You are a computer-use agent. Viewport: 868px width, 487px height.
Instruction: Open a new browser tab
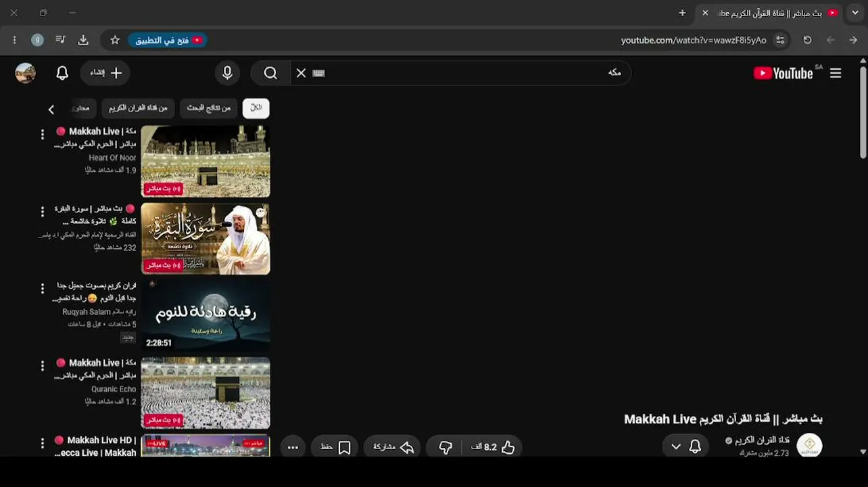[x=682, y=13]
